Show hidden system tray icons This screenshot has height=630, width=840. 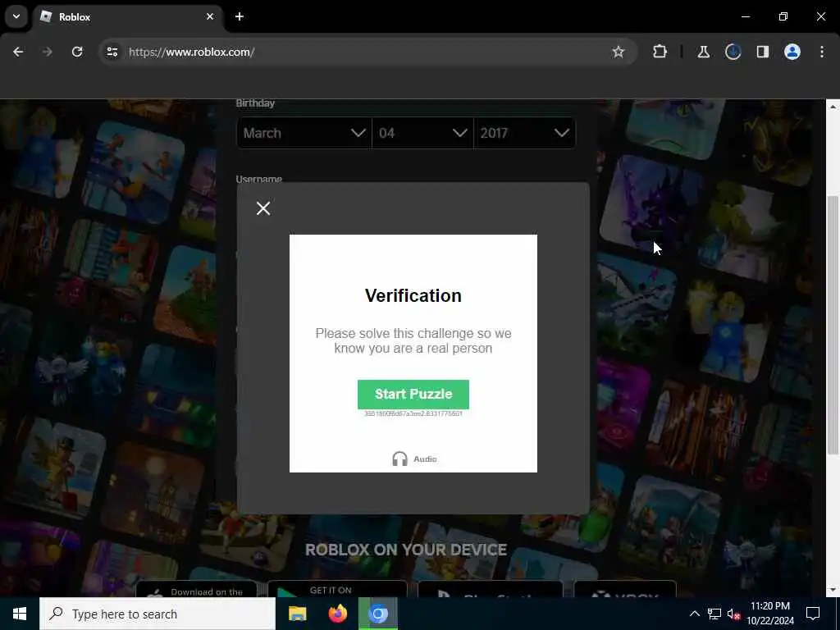click(694, 614)
